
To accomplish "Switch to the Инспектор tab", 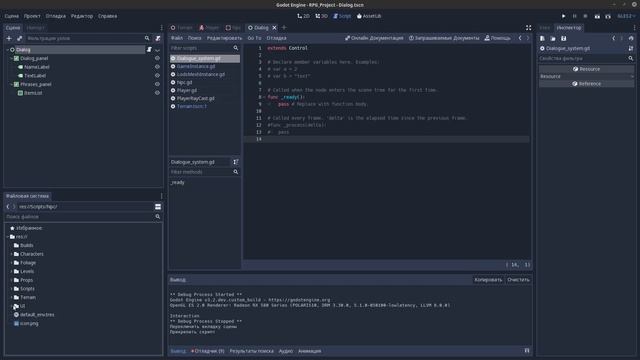I will point(569,28).
